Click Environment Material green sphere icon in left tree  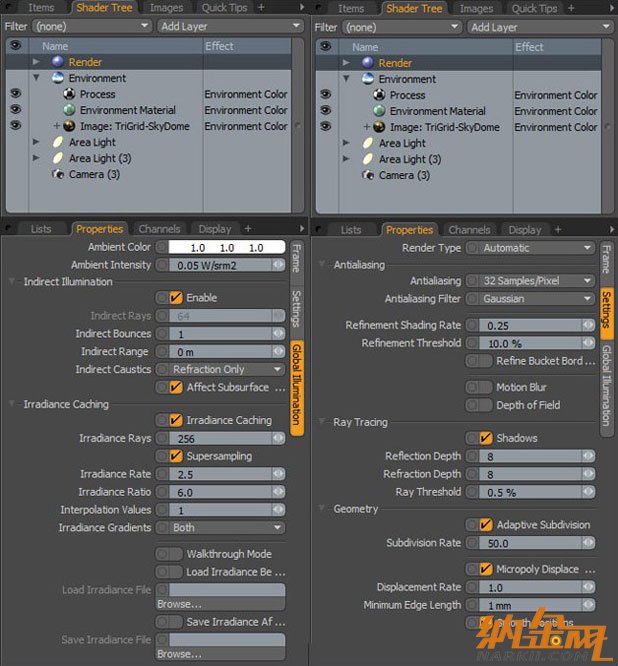point(69,110)
